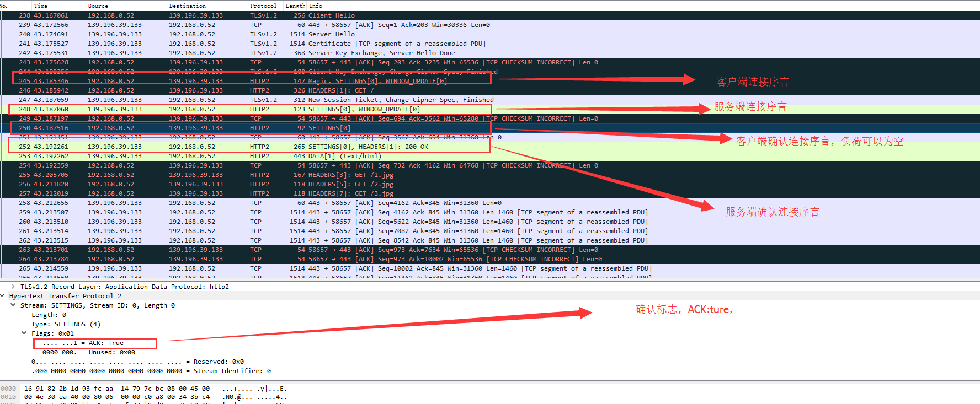Select packet 258 ACK Seq=4162 Len=0 row
This screenshot has height=404, width=980.
[x=490, y=203]
